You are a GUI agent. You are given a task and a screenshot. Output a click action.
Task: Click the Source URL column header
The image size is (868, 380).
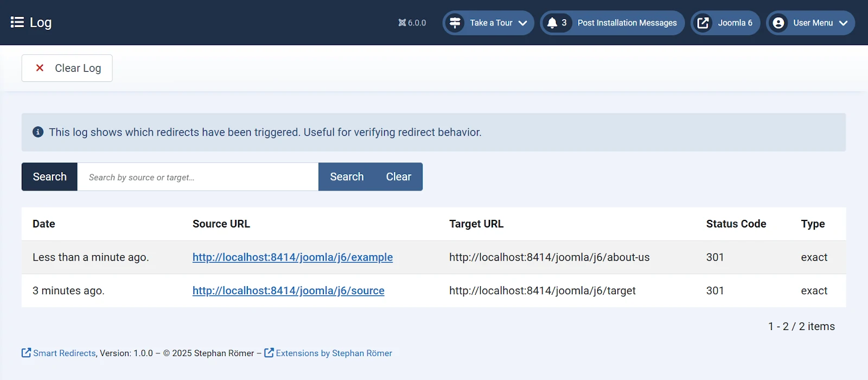tap(221, 224)
